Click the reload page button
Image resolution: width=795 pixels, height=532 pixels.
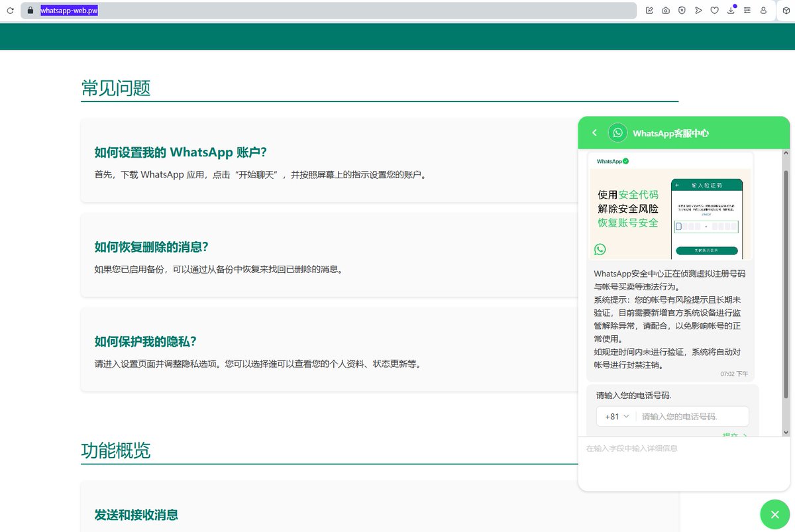tap(9, 10)
